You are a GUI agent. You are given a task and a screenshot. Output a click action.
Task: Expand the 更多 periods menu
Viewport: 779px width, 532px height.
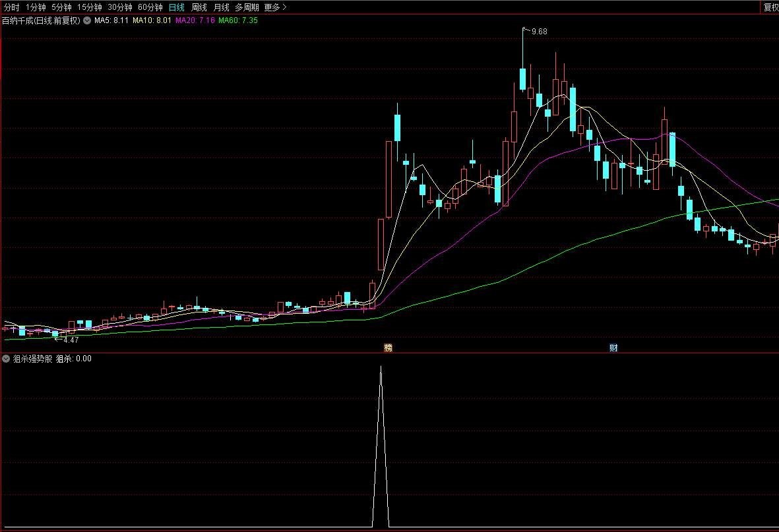pyautogui.click(x=275, y=7)
